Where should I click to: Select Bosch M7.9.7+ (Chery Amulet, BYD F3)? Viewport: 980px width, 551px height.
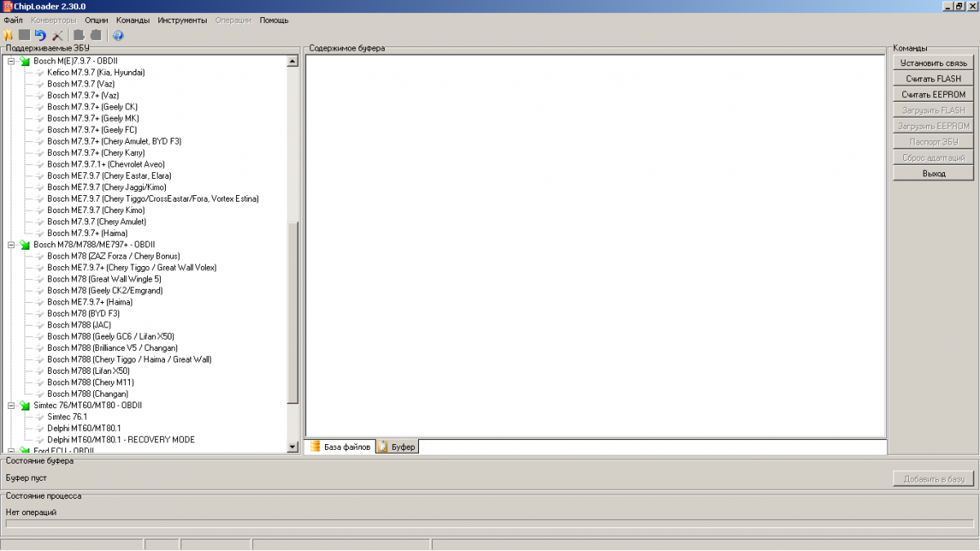pos(114,141)
